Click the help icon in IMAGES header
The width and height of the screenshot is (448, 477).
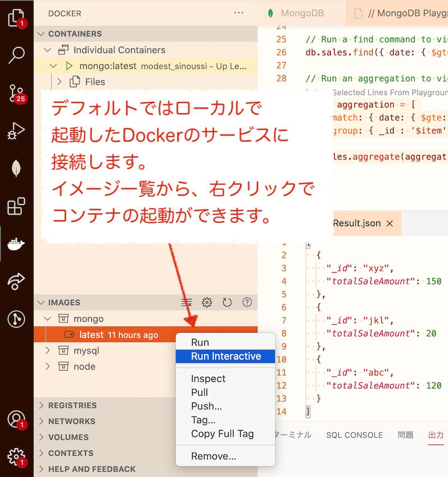pyautogui.click(x=247, y=302)
